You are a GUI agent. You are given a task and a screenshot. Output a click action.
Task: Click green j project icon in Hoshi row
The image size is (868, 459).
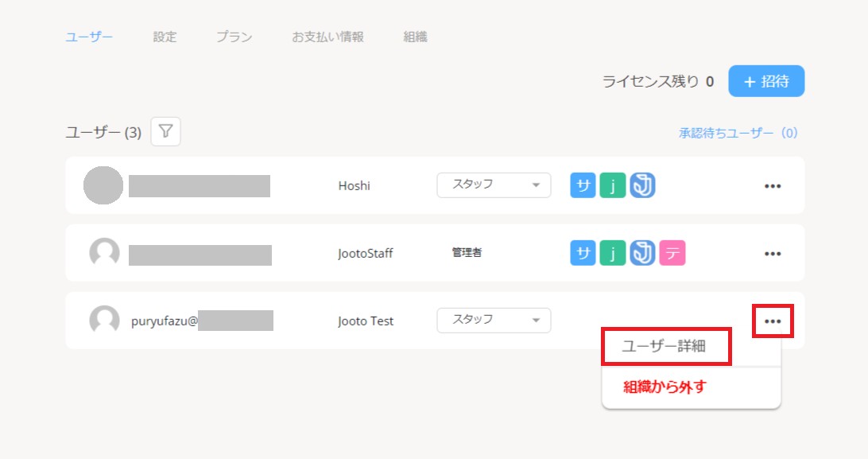tap(612, 185)
